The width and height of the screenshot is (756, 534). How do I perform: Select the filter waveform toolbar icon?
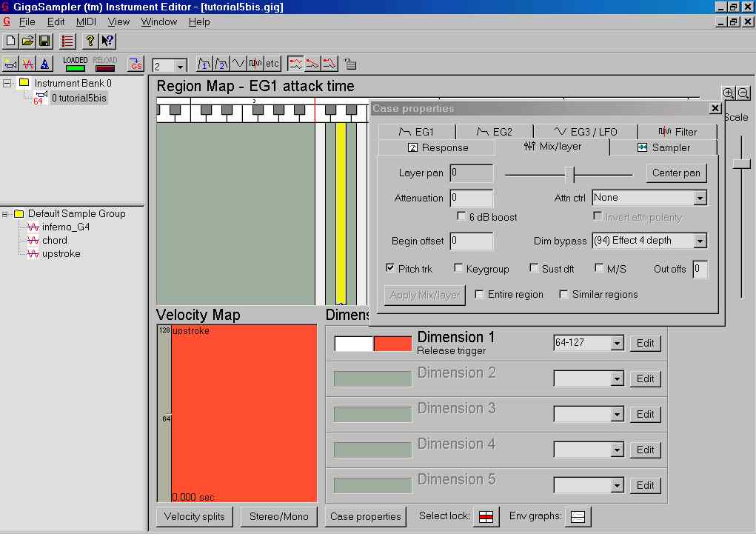[255, 64]
